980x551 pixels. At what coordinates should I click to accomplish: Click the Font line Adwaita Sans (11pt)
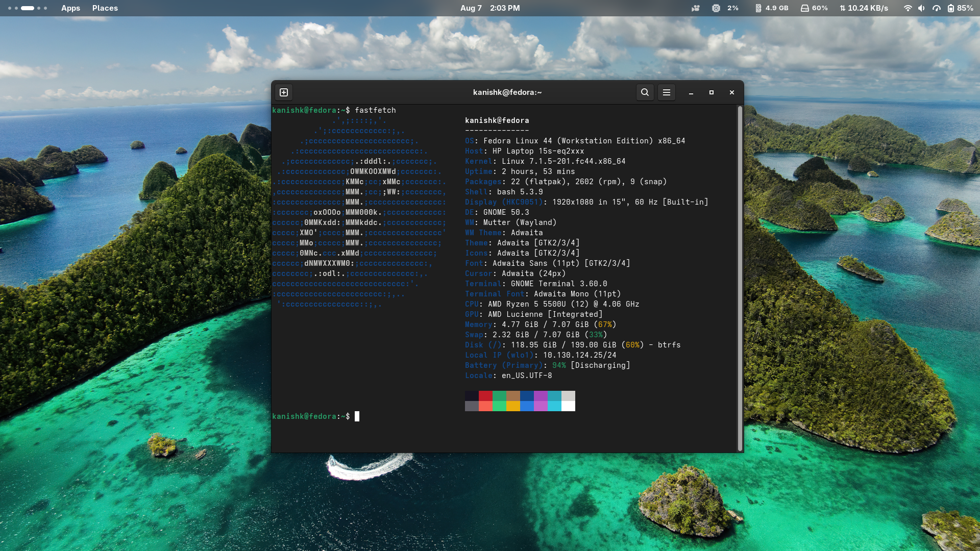(548, 263)
